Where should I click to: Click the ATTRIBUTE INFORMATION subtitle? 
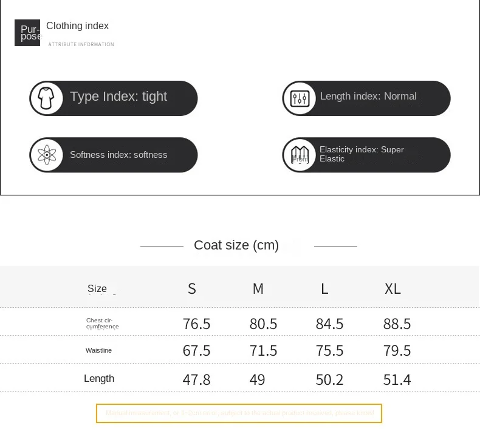click(x=81, y=44)
